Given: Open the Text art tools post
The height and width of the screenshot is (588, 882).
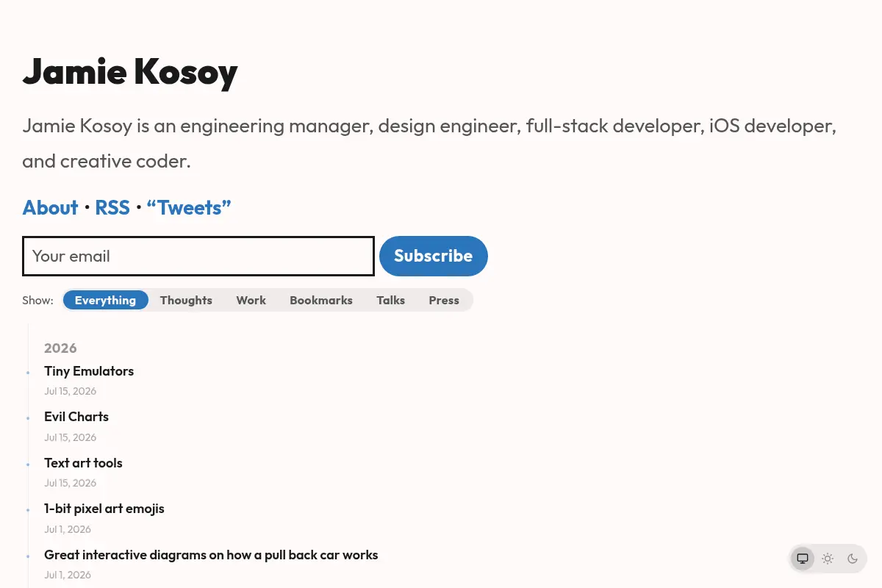Looking at the screenshot, I should click(x=83, y=463).
